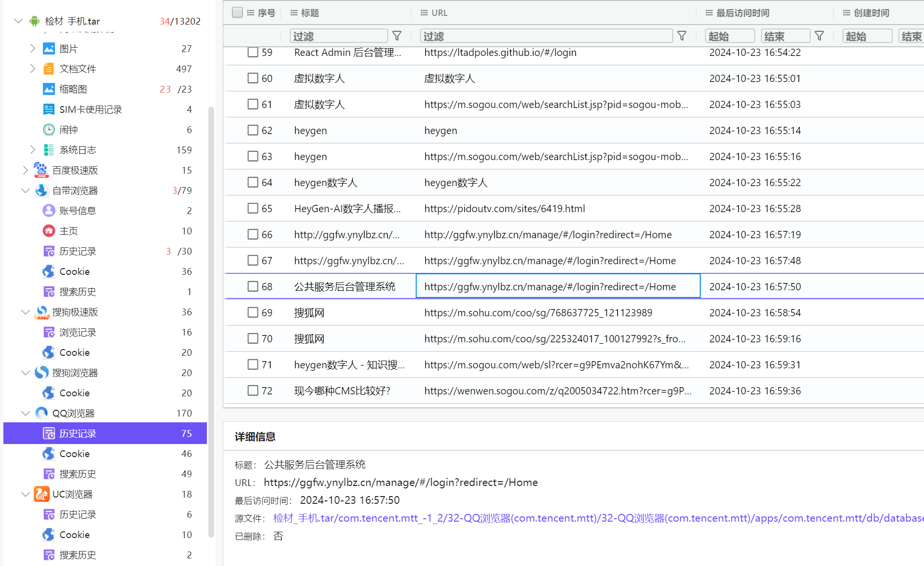This screenshot has height=566, width=924.
Task: Click the 图片 pictures icon
Action: click(x=49, y=49)
